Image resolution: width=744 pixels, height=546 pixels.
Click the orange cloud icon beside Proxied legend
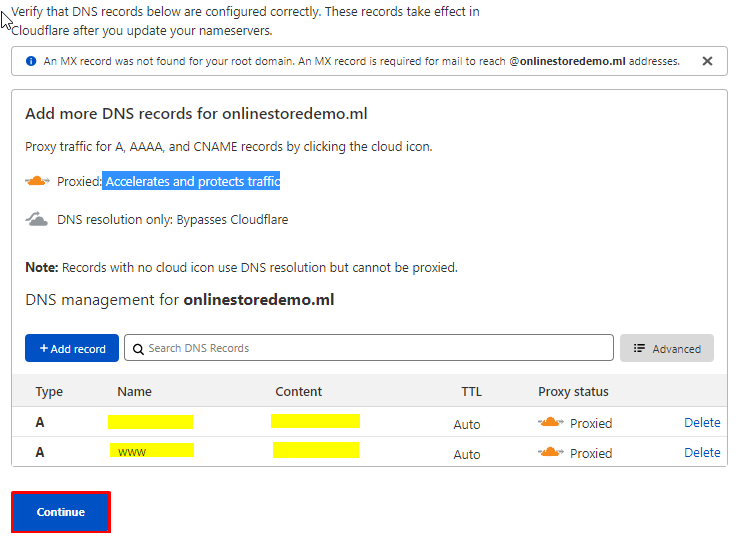click(x=37, y=181)
